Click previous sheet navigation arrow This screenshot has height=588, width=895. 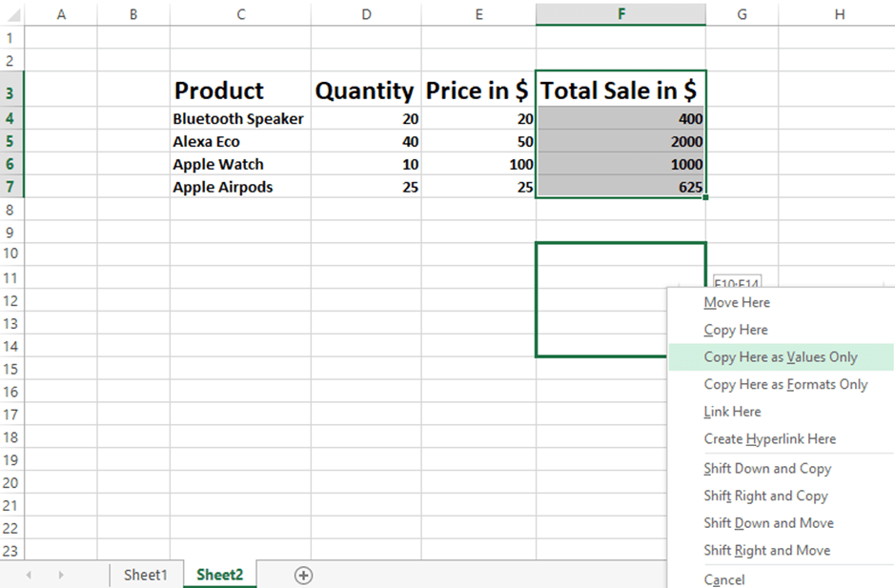(29, 575)
